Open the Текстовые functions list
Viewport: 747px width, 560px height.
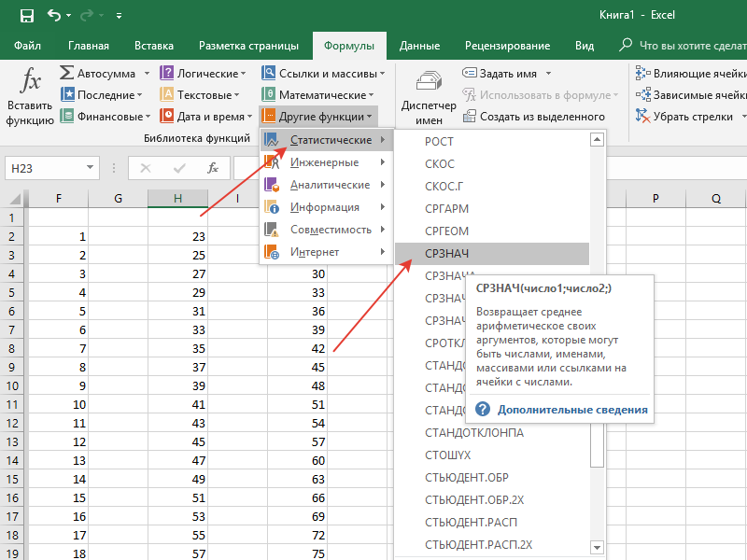click(x=200, y=95)
